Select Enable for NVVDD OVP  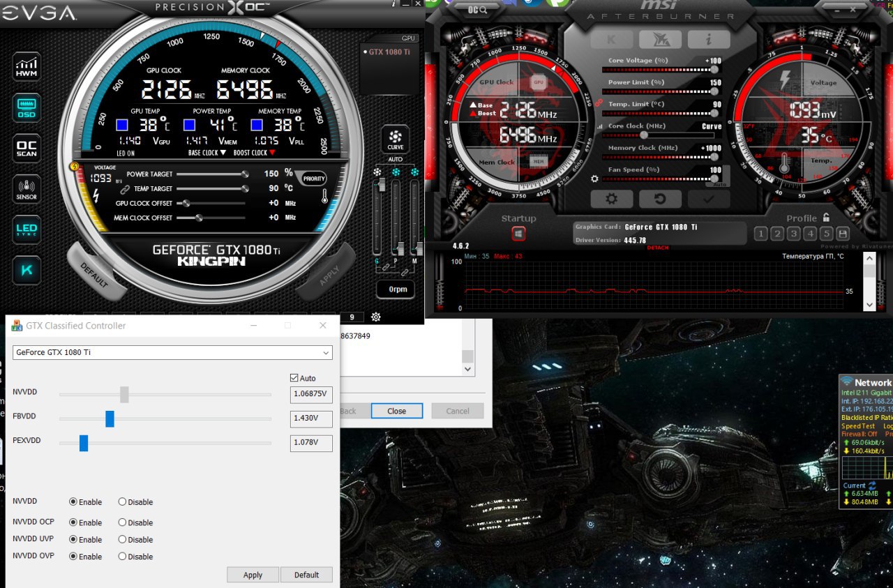[85, 557]
